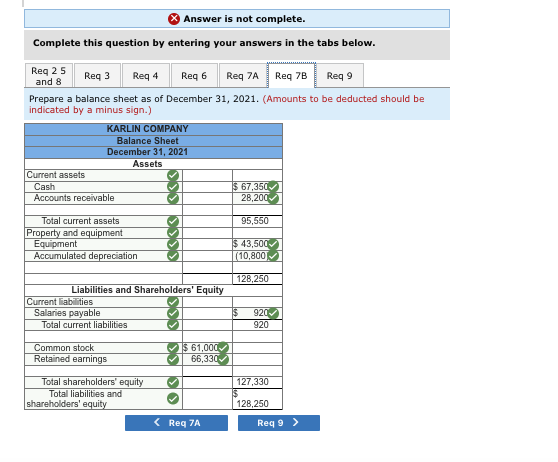Select the Accounts receivable amount field

pyautogui.click(x=257, y=198)
